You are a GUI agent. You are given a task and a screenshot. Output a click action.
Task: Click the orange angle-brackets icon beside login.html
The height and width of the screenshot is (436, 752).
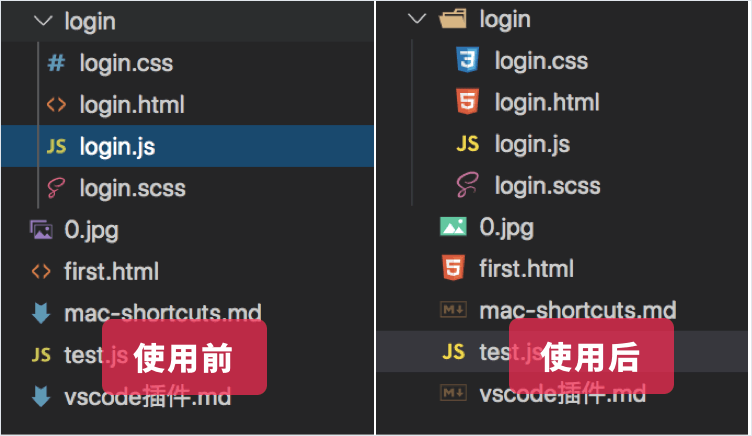(x=56, y=105)
